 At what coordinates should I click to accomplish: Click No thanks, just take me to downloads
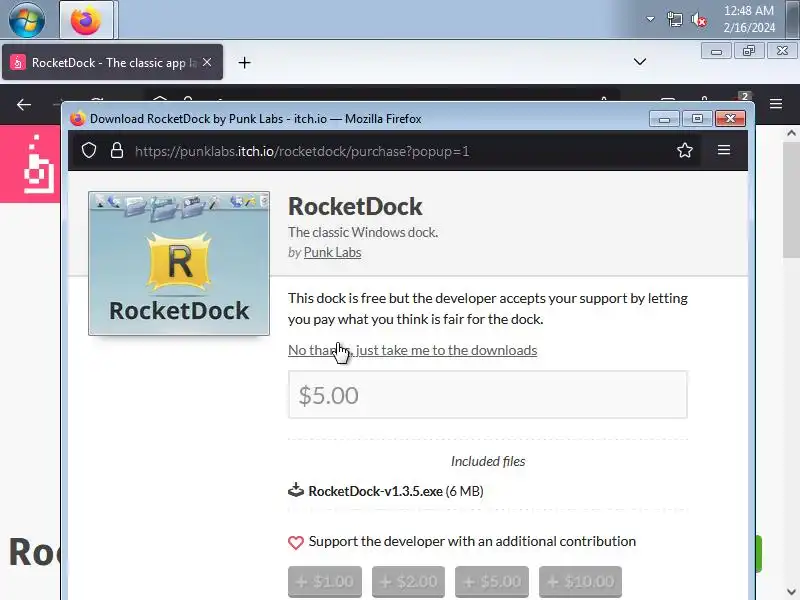[x=412, y=350]
